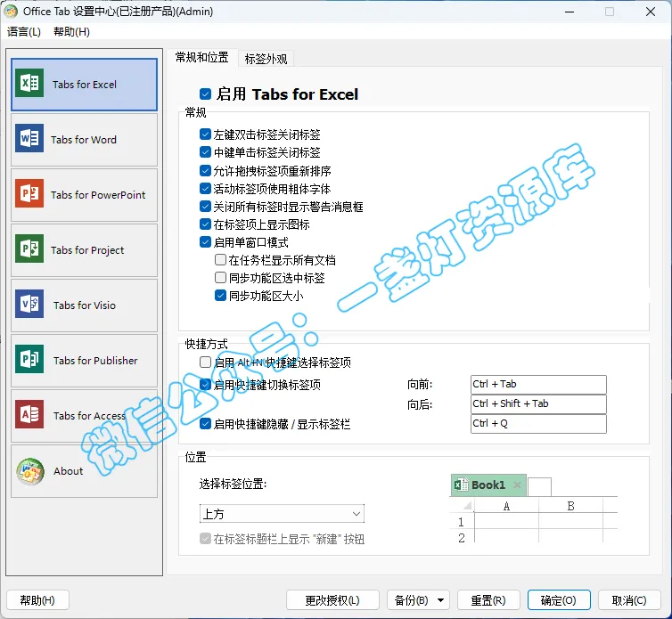Uncheck 关闭所有标签时显示警告消息框
The image size is (672, 619).
click(205, 207)
